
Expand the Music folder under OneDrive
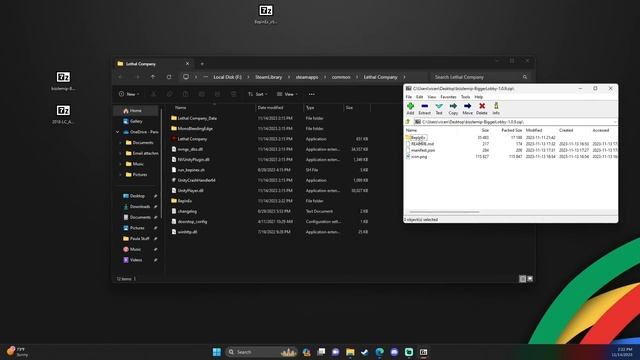point(121,164)
